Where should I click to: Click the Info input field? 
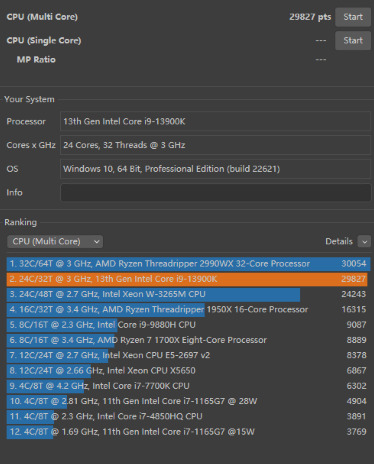click(215, 192)
